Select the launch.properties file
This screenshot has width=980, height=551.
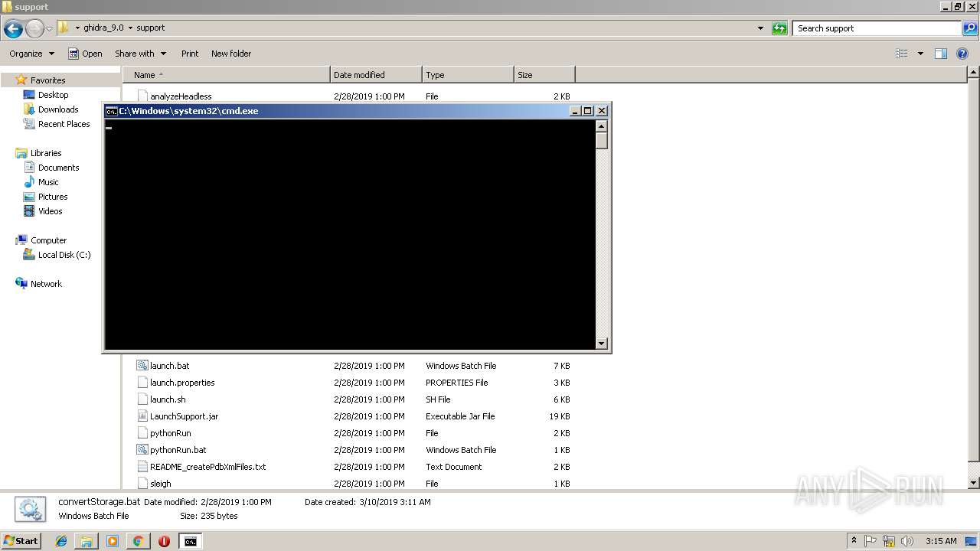pos(182,383)
